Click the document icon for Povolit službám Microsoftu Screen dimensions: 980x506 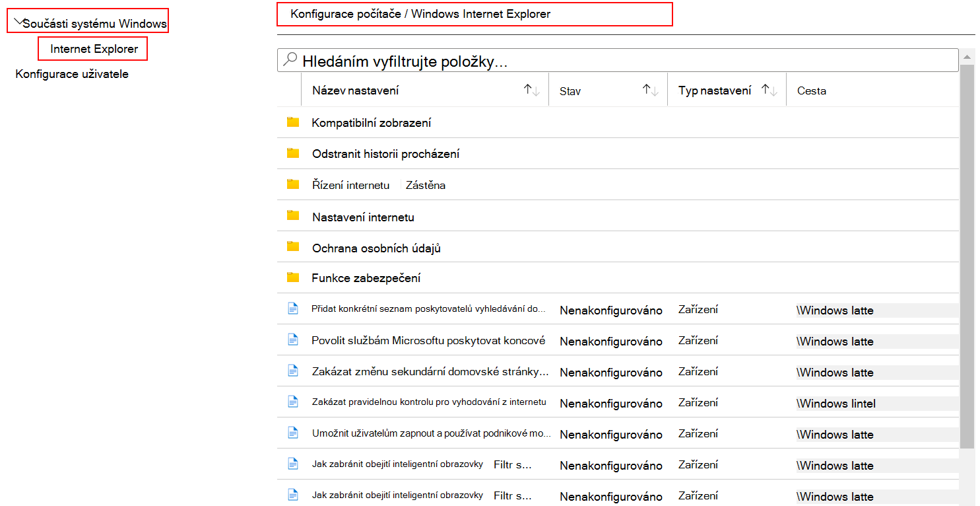[293, 340]
